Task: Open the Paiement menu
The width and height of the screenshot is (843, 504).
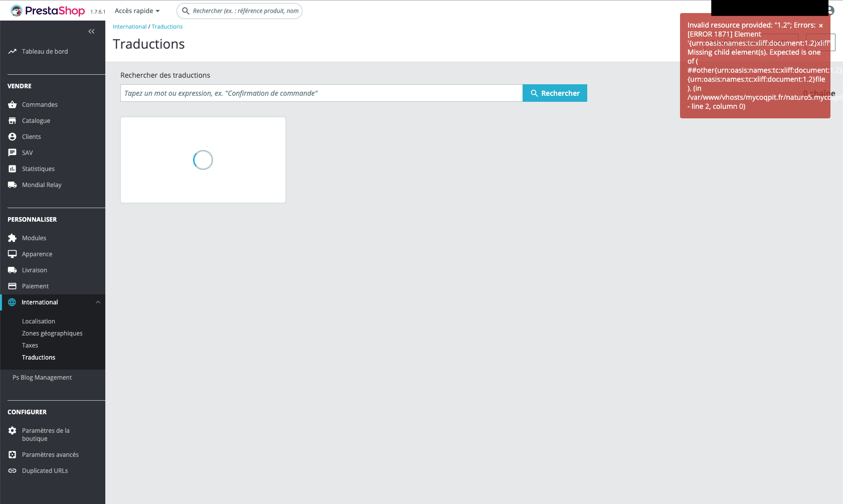Action: click(x=36, y=286)
